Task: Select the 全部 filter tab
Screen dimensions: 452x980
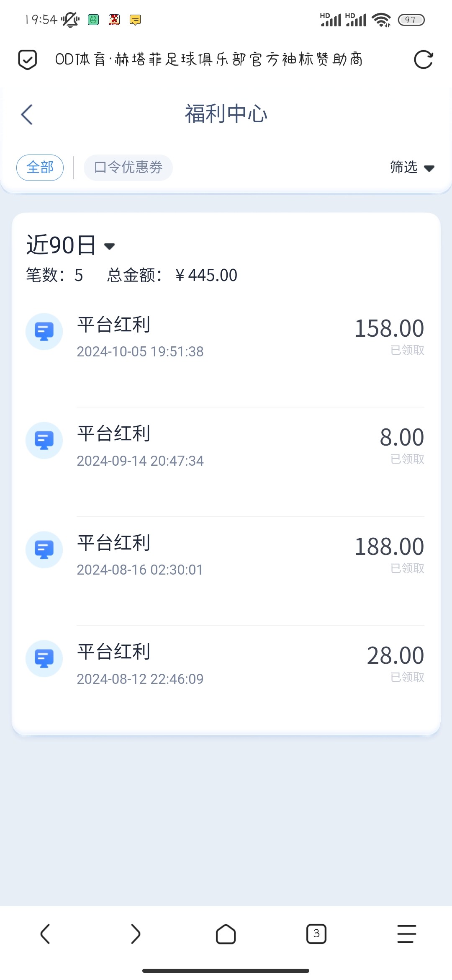Action: click(40, 168)
